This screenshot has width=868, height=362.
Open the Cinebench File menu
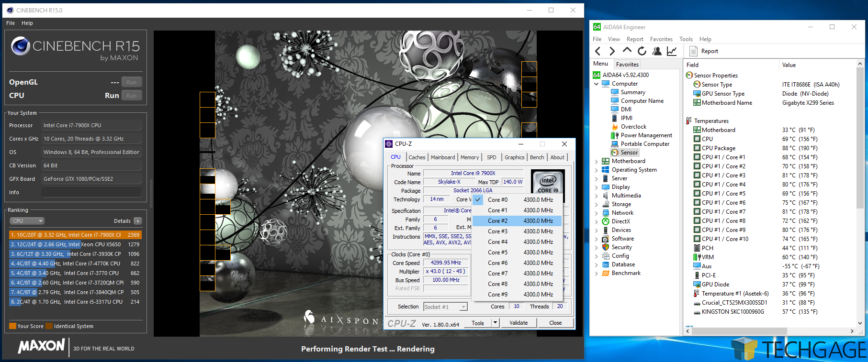point(11,23)
